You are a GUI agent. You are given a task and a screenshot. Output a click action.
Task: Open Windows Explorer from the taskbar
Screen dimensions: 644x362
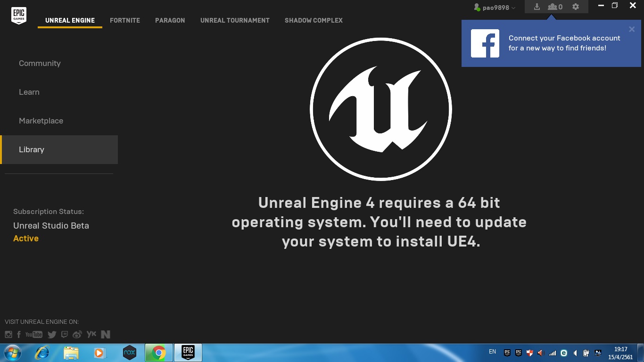click(71, 353)
